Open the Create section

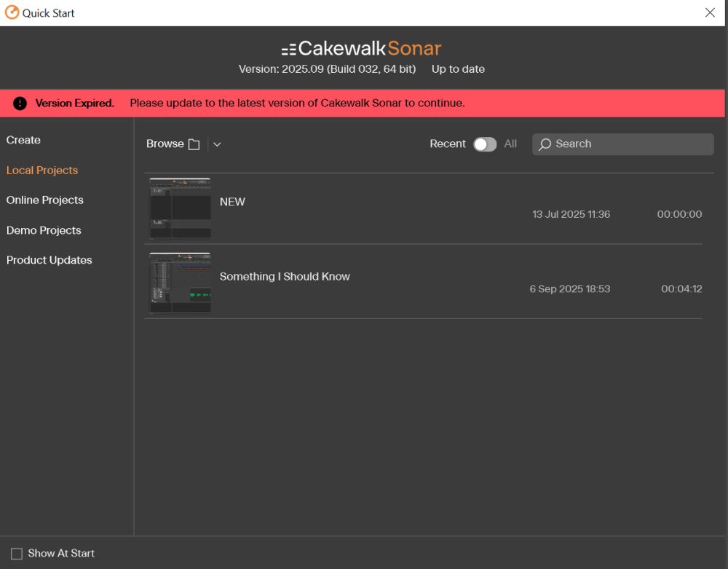(x=23, y=140)
